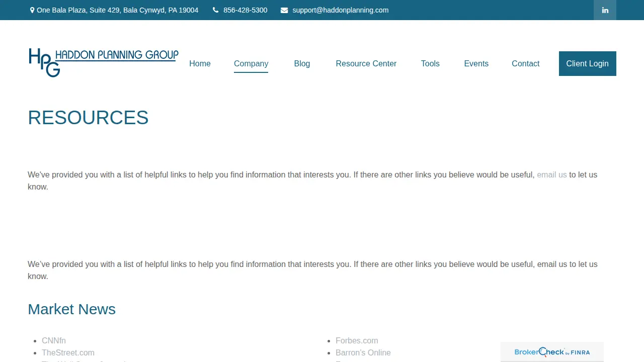Viewport: 644px width, 362px height.
Task: Click the RESOURCES page heading
Action: pyautogui.click(x=88, y=118)
